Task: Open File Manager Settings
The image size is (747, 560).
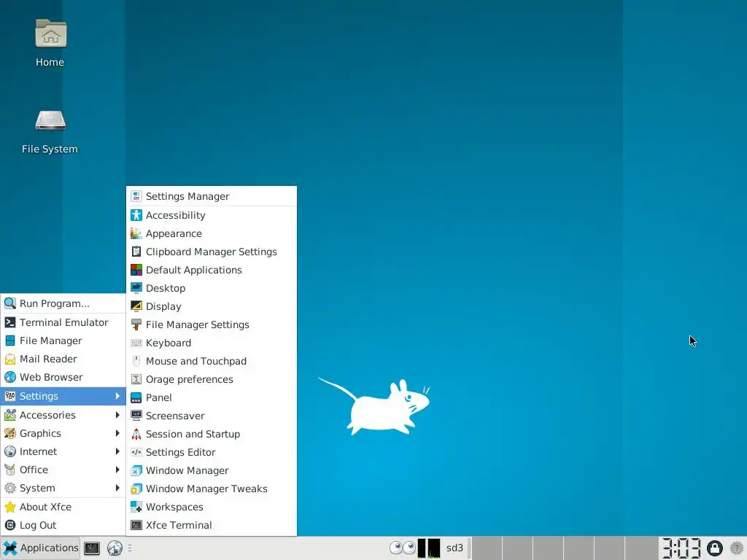Action: tap(212, 324)
